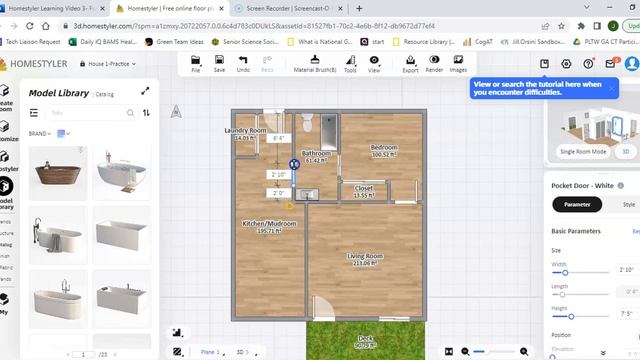Select the Material Brush tool
Image resolution: width=640 pixels, height=360 pixels.
[x=315, y=64]
